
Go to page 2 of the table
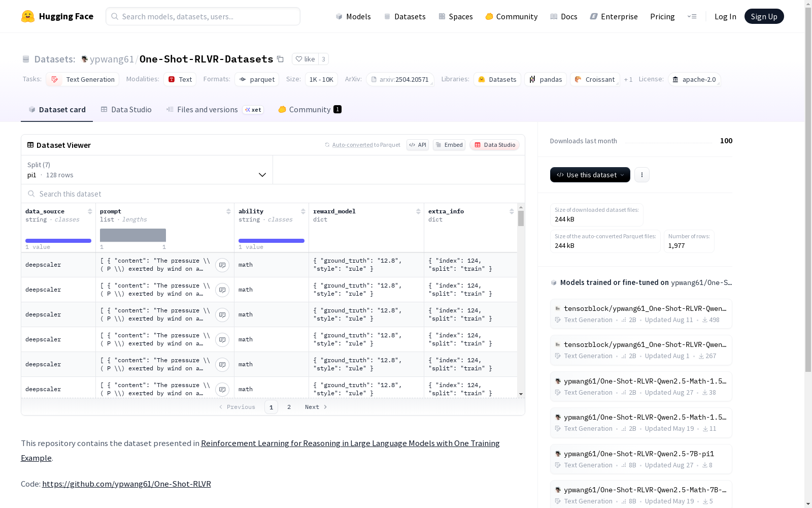pos(289,407)
